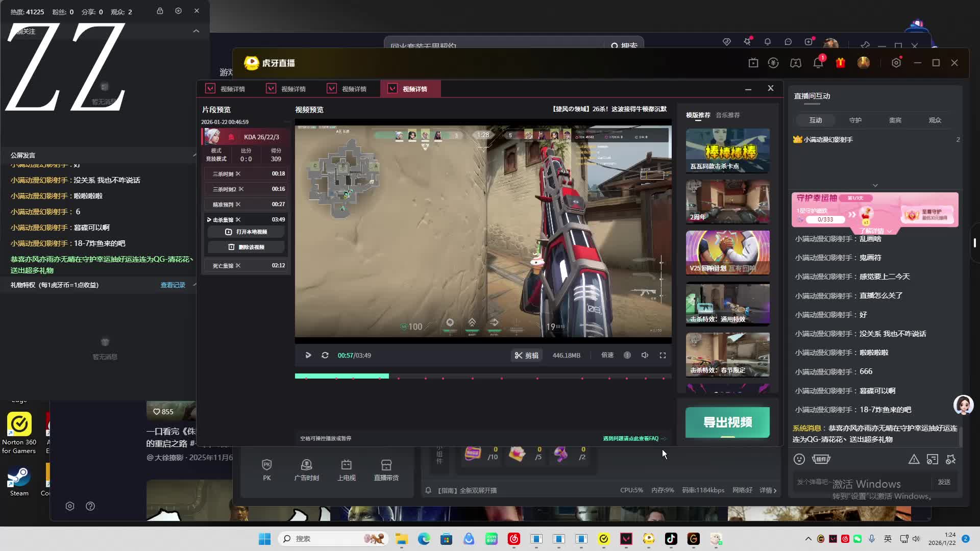The height and width of the screenshot is (551, 980).
Task: Click the loop replay icon
Action: point(325,355)
